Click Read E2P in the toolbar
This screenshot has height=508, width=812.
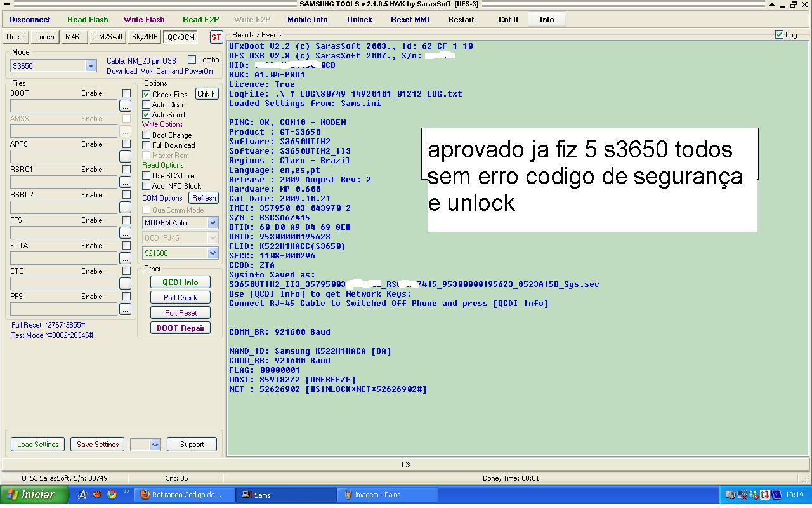pyautogui.click(x=200, y=20)
